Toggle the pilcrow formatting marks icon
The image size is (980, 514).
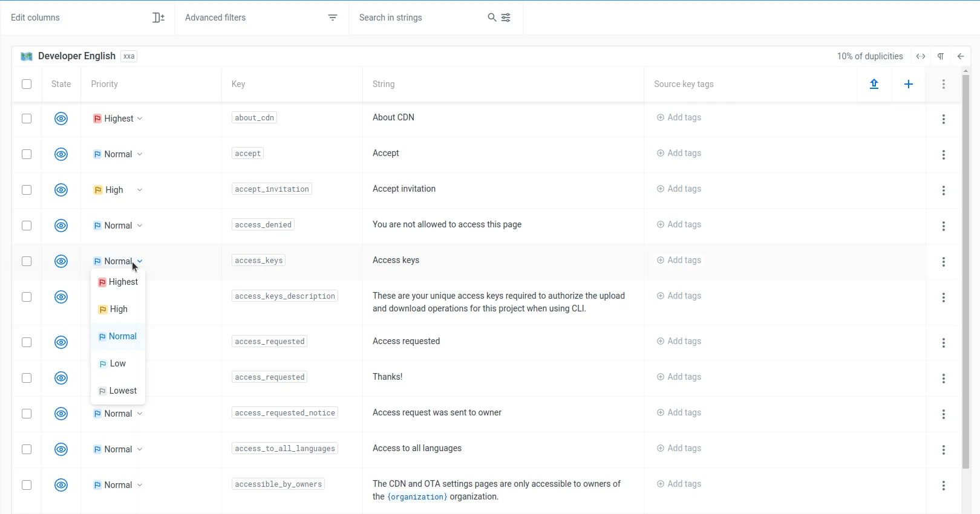[940, 56]
